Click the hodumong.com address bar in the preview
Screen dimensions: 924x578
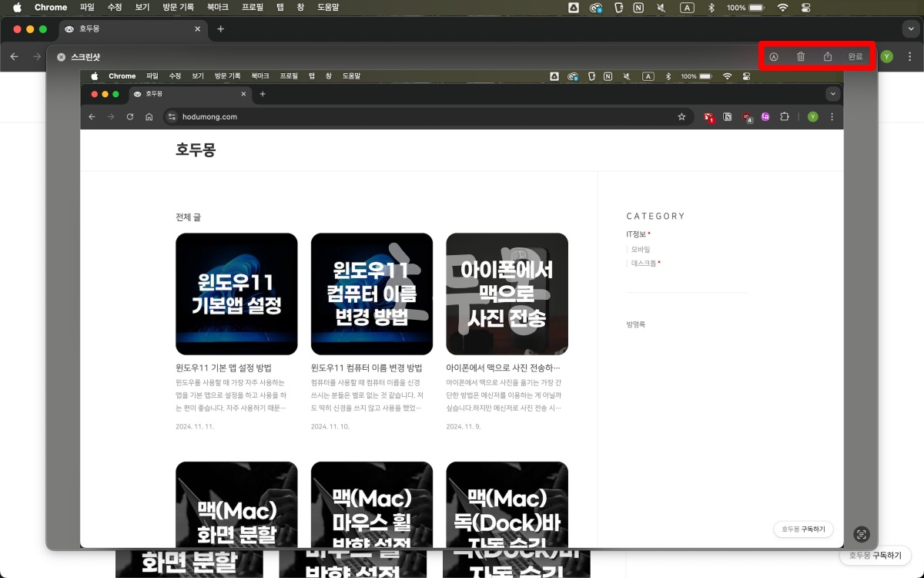click(x=428, y=117)
